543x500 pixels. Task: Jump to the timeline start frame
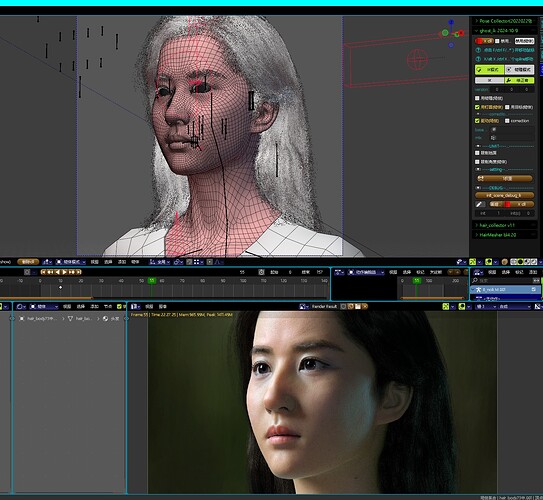tap(44, 272)
